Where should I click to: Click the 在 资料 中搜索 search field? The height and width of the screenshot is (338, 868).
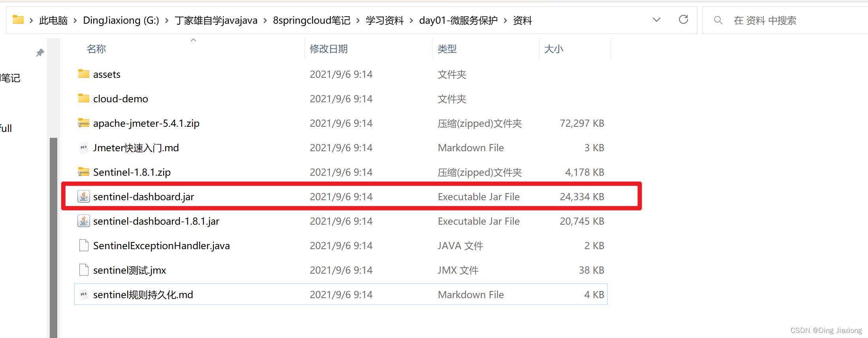click(x=785, y=20)
